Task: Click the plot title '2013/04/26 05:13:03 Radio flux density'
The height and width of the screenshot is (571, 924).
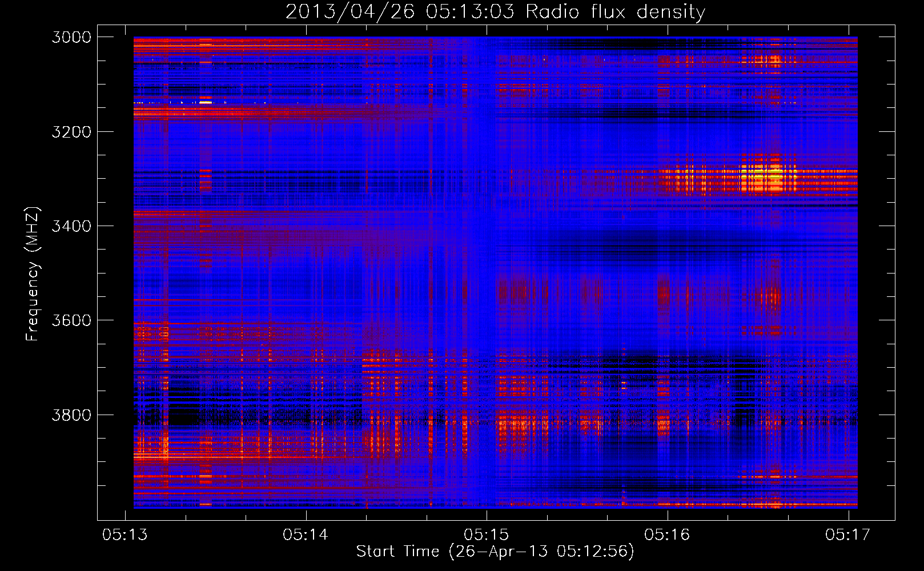Action: (x=495, y=12)
